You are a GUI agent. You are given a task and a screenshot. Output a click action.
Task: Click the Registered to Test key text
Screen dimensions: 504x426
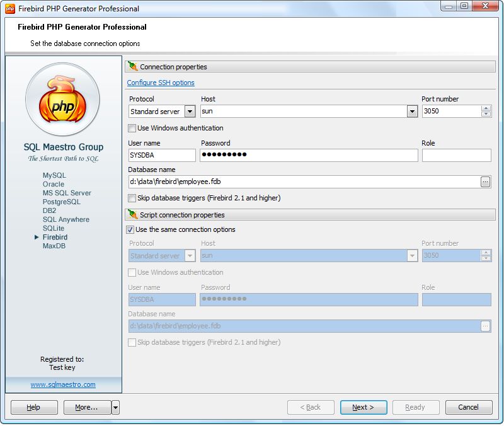click(x=62, y=364)
